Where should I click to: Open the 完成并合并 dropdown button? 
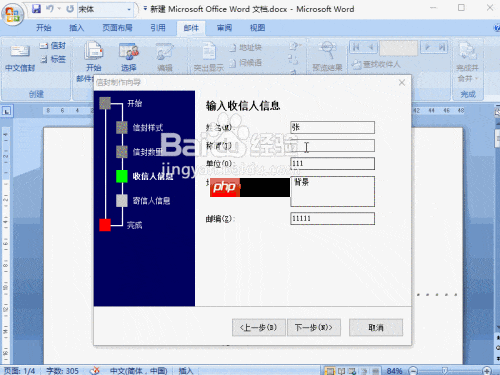click(468, 63)
